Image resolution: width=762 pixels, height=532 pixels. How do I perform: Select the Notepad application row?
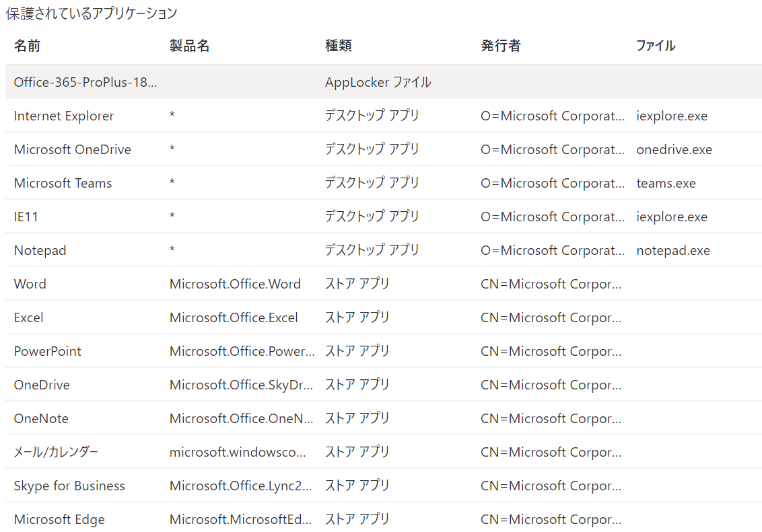click(x=40, y=251)
